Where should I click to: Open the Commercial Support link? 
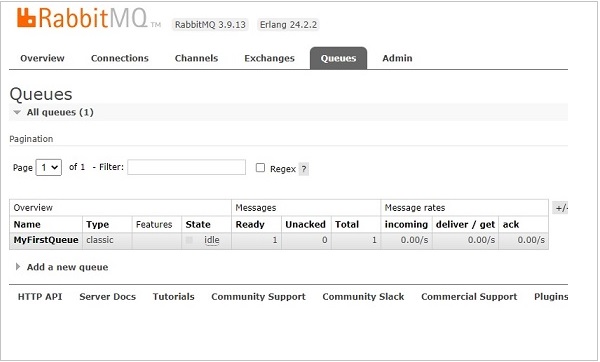click(x=469, y=297)
